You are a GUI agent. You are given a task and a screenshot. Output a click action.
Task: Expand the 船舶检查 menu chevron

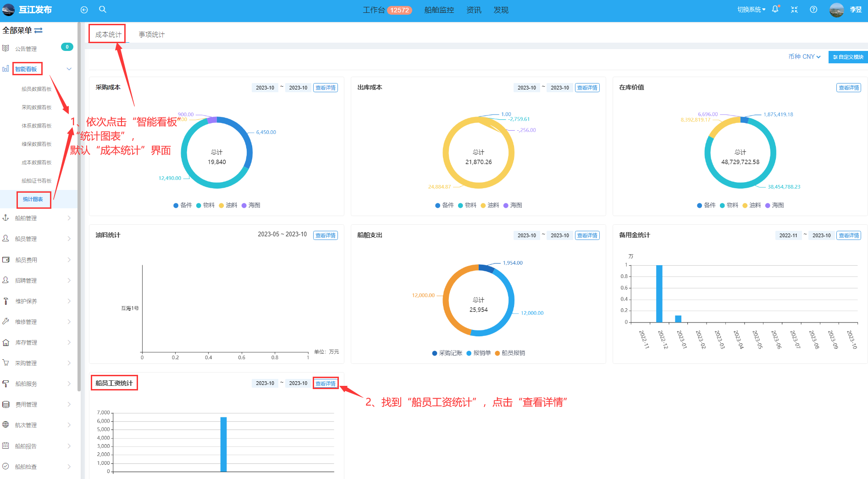69,467
